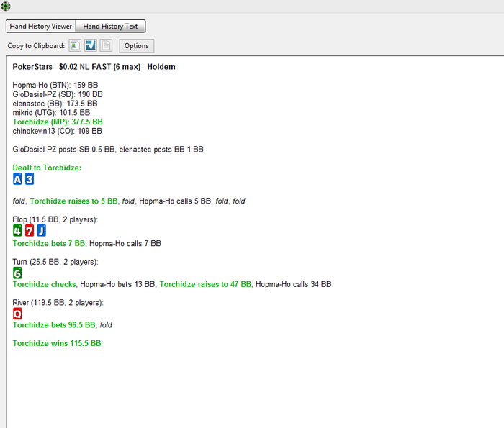Image resolution: width=504 pixels, height=428 pixels.
Task: Copy hand as plain text document icon
Action: click(106, 45)
